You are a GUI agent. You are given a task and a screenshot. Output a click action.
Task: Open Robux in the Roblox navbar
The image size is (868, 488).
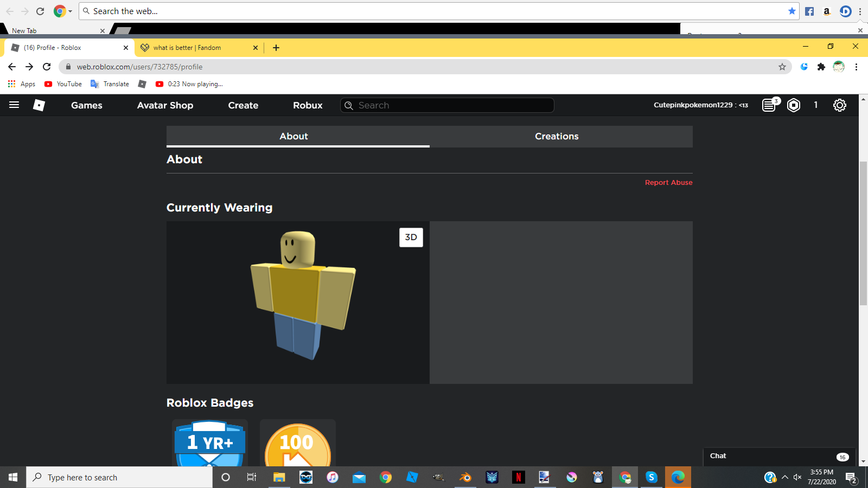(308, 105)
